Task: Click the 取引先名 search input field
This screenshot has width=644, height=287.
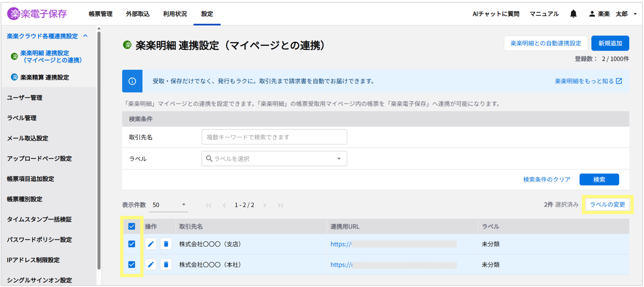Action: [274, 137]
